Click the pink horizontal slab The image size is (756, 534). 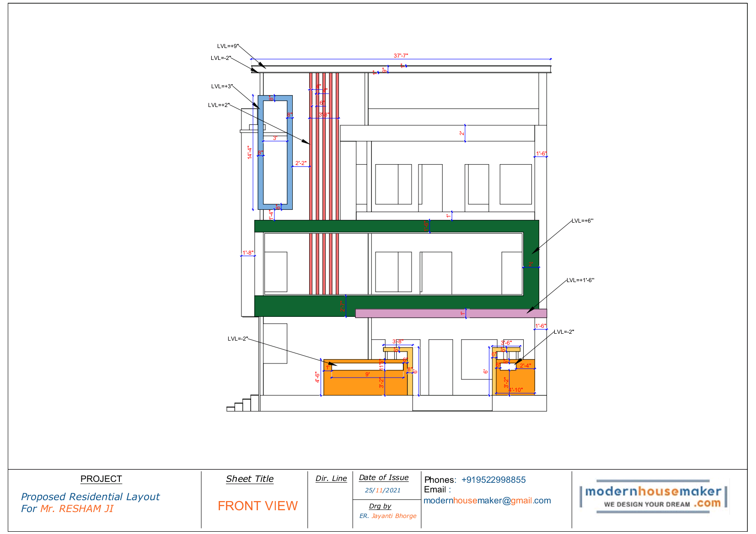pyautogui.click(x=451, y=313)
